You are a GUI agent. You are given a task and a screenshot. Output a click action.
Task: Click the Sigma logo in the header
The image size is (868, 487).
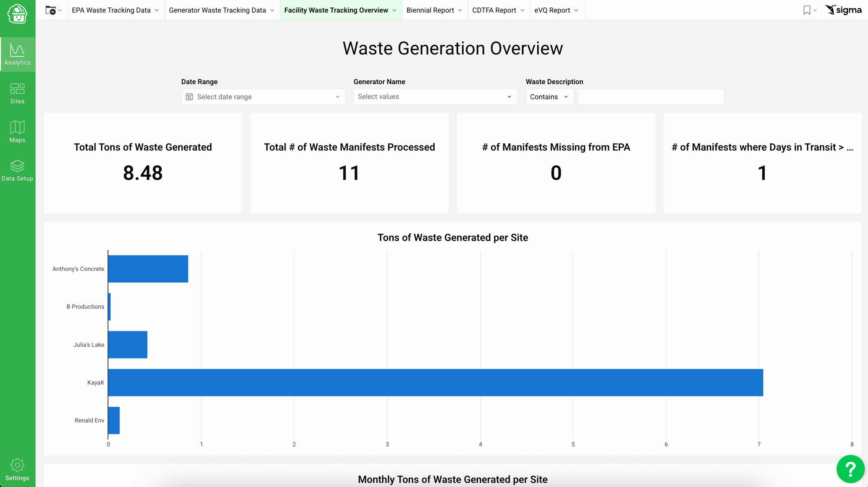click(842, 10)
